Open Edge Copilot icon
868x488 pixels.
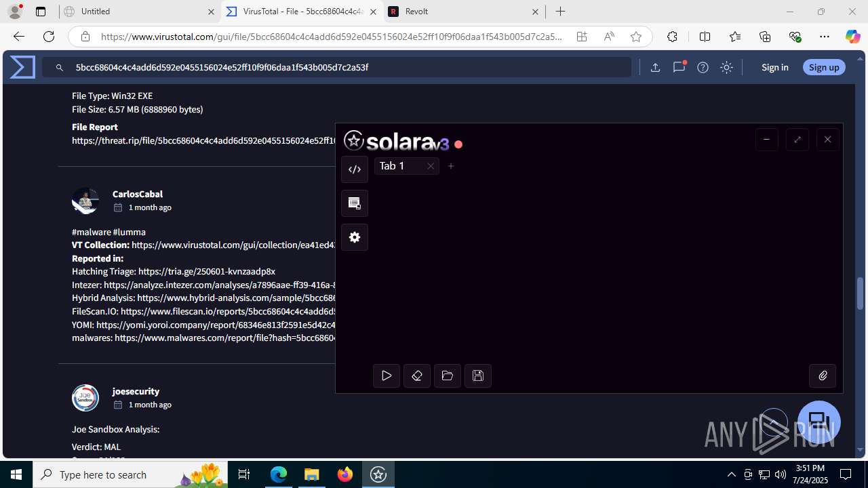(852, 37)
